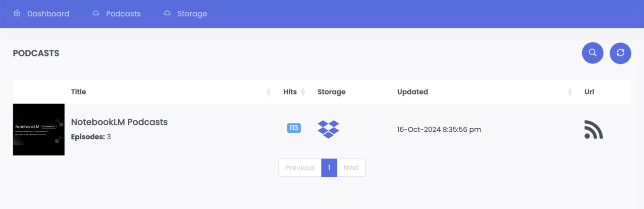
Task: Click the 113 hits badge
Action: click(294, 128)
